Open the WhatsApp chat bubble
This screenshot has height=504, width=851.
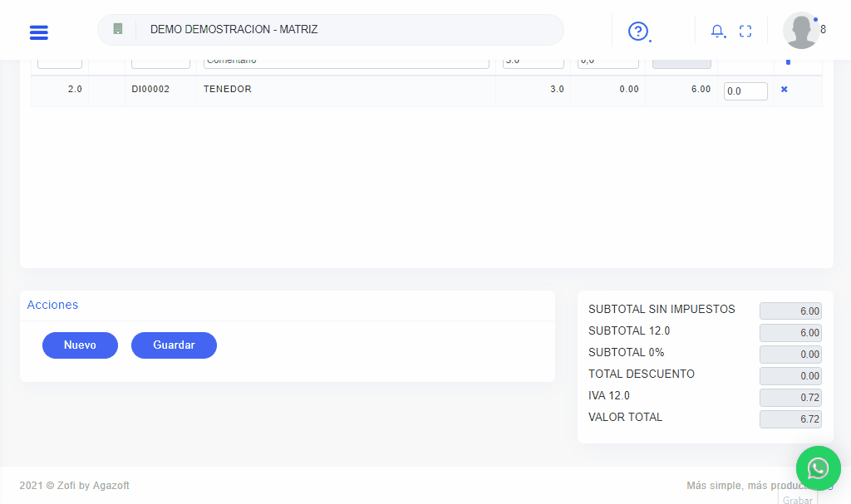[x=818, y=468]
